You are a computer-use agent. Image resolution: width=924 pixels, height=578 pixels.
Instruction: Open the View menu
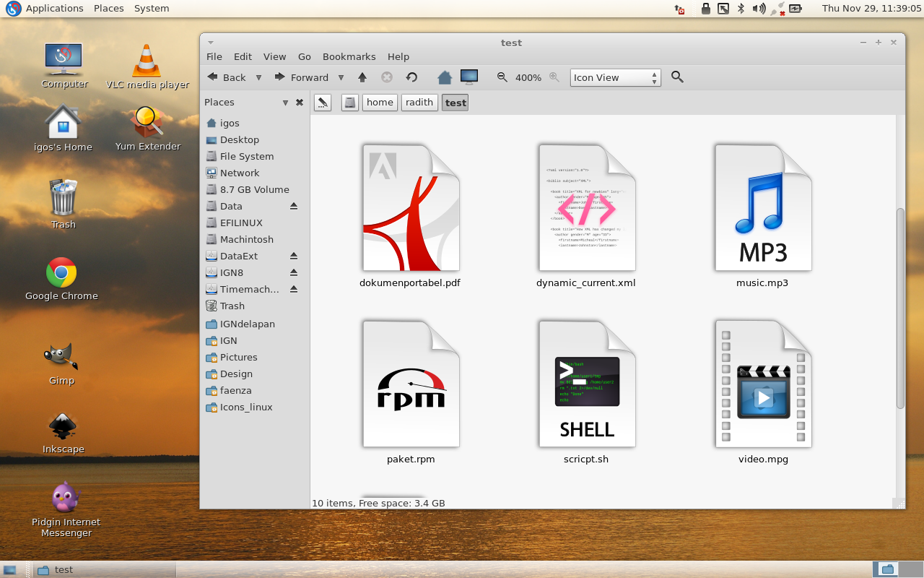pos(274,56)
